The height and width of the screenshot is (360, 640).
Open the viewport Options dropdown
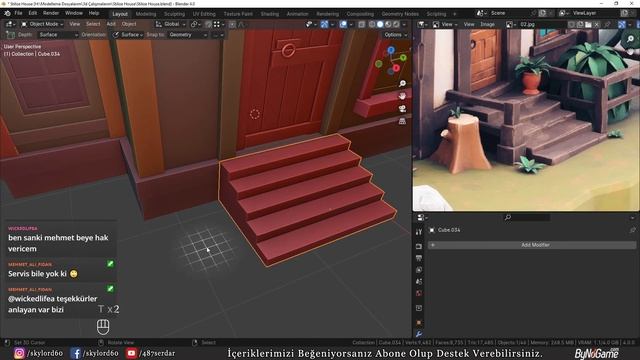coord(396,35)
